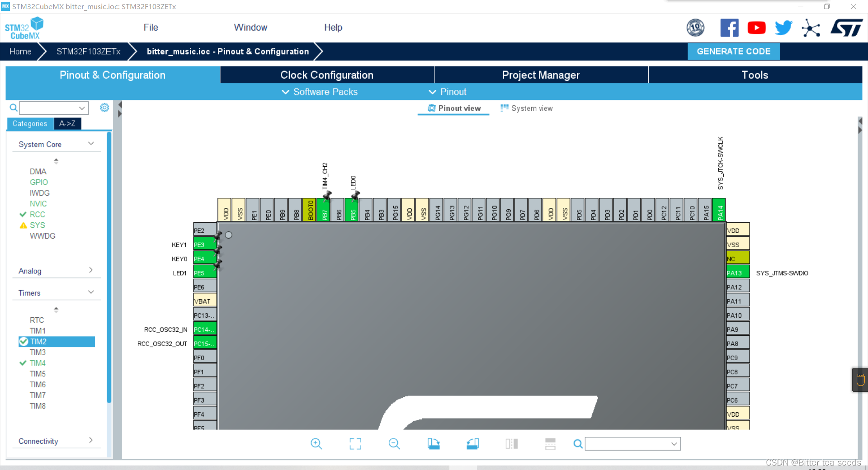Click STM32F103ZETx breadcrumb
The width and height of the screenshot is (868, 470).
(x=89, y=52)
